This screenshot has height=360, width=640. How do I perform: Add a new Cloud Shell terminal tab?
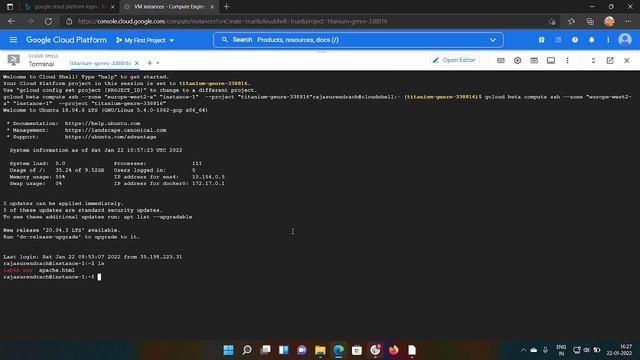point(149,63)
